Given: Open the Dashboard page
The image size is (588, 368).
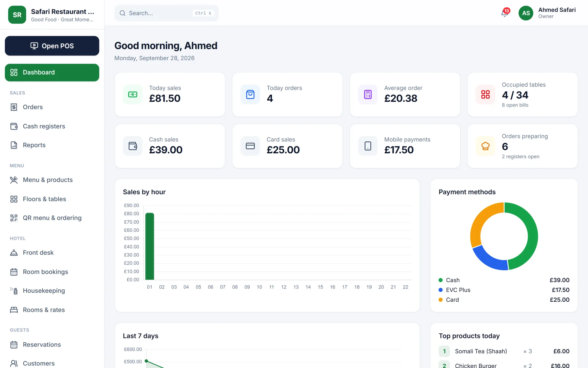Looking at the screenshot, I should [52, 72].
